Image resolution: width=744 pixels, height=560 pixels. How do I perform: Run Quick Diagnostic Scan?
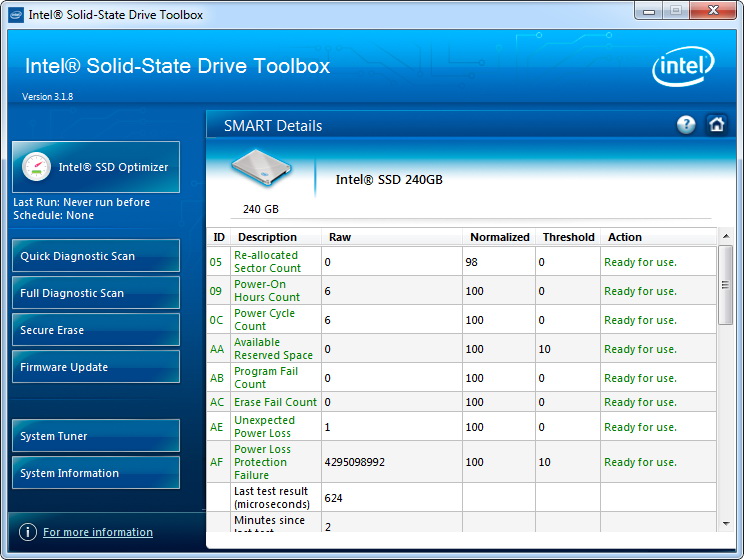pyautogui.click(x=96, y=256)
